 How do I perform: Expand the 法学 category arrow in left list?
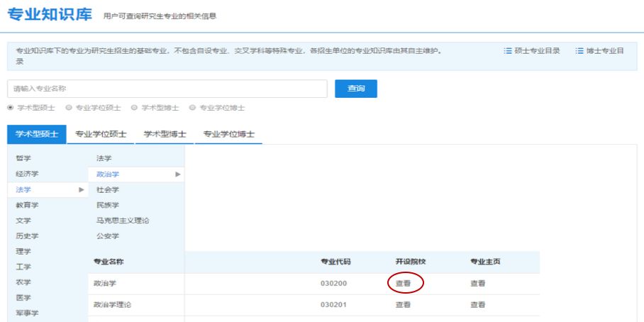(x=82, y=189)
